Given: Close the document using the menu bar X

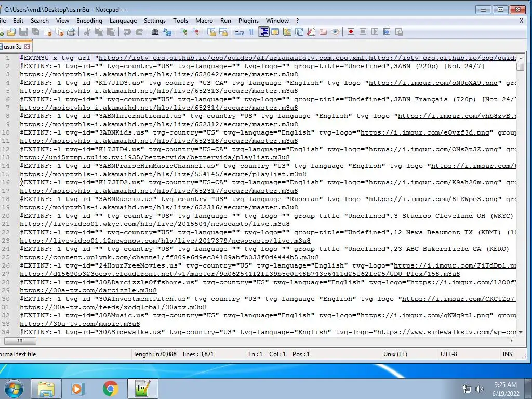Looking at the screenshot, I should (x=521, y=21).
